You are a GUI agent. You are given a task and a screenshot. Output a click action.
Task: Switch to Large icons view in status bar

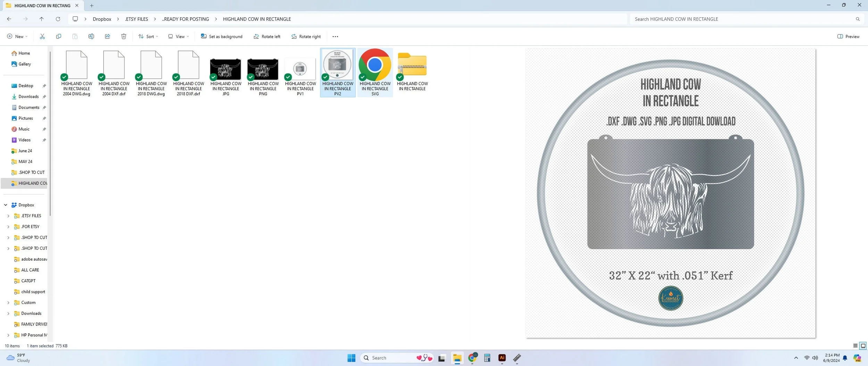click(863, 346)
